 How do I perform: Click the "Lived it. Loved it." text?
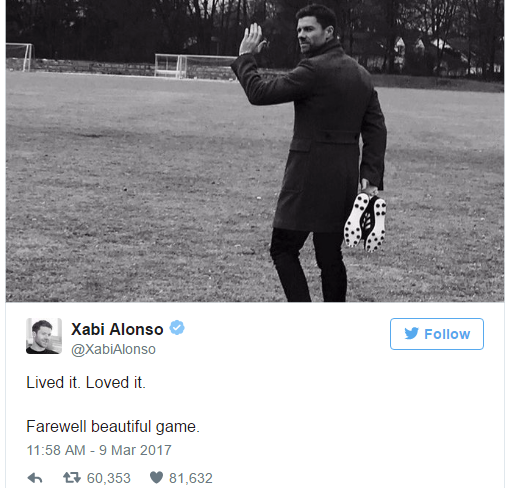pos(86,383)
